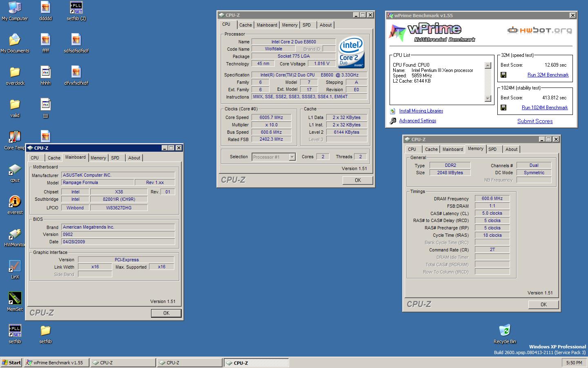Viewport: 588px width, 368px height.
Task: Open the valid folder icon
Action: [x=15, y=108]
